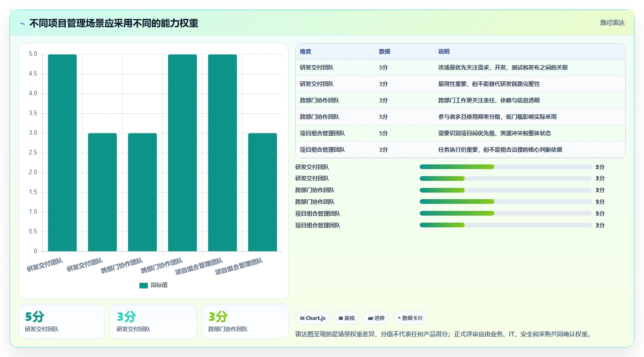Viewport: 644px width, 357px height.
Task: Open the 5分 研发交付团队 data card
Action: [x=61, y=321]
